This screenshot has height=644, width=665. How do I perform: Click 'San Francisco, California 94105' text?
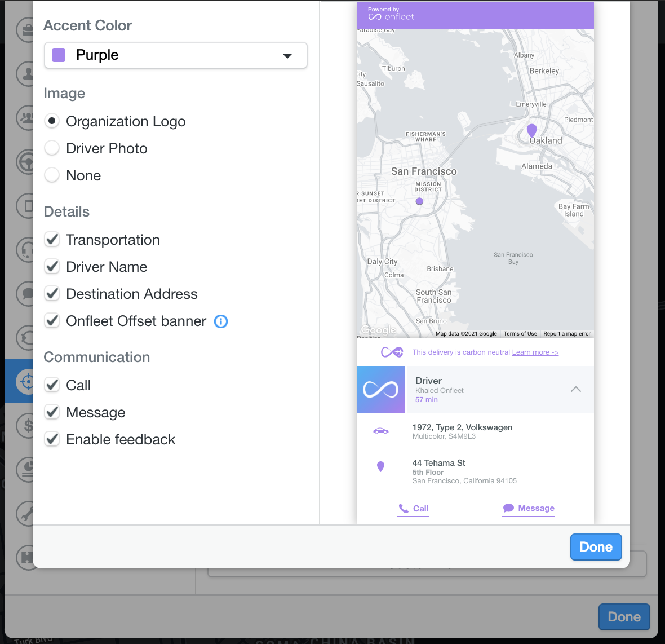point(464,480)
